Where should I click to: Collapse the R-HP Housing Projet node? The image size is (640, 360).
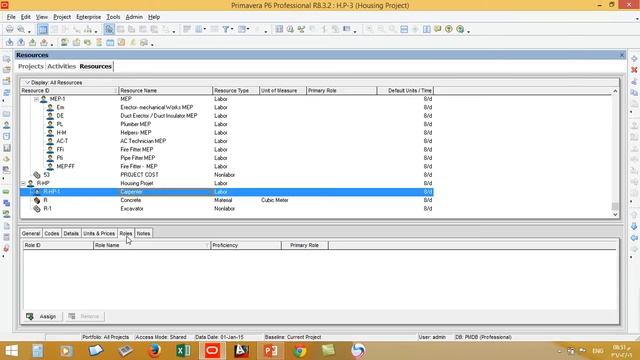(x=23, y=183)
